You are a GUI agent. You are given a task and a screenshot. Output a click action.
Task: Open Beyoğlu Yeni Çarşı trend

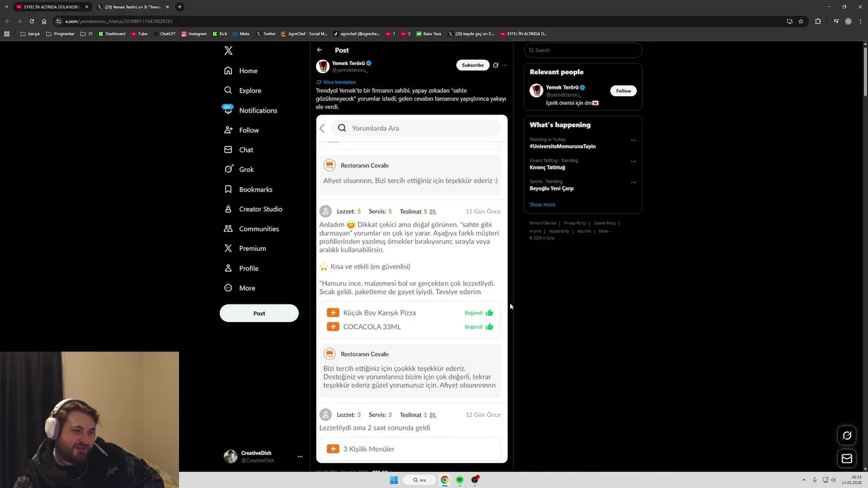pyautogui.click(x=551, y=188)
